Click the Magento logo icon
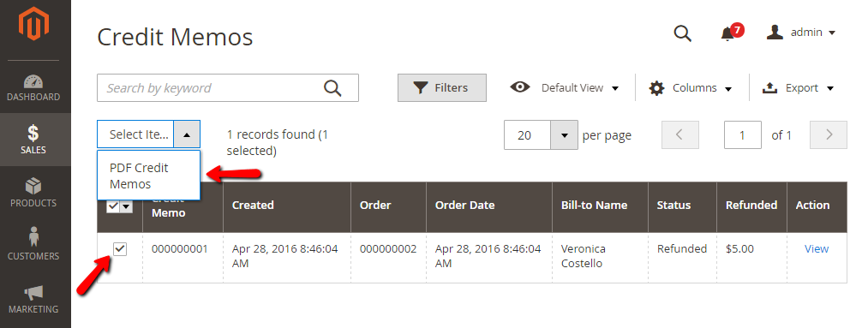The width and height of the screenshot is (868, 328). point(33,24)
